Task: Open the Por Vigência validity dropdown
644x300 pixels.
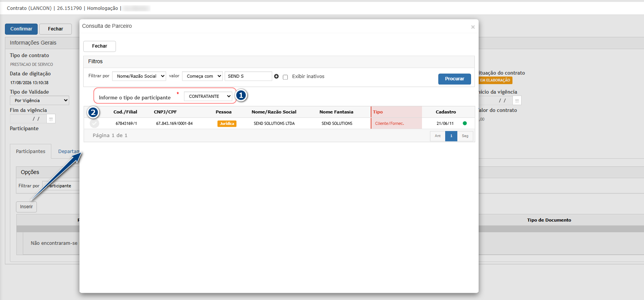Action: pos(40,101)
